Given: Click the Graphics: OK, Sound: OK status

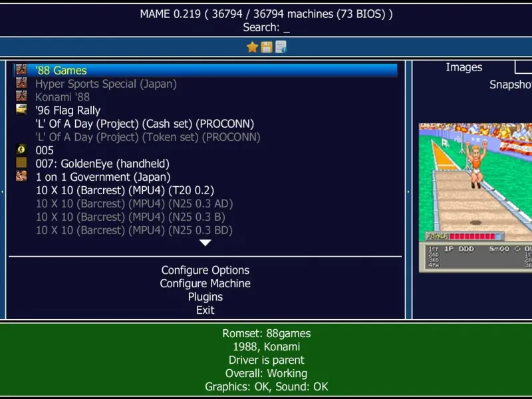Looking at the screenshot, I should (x=267, y=386).
